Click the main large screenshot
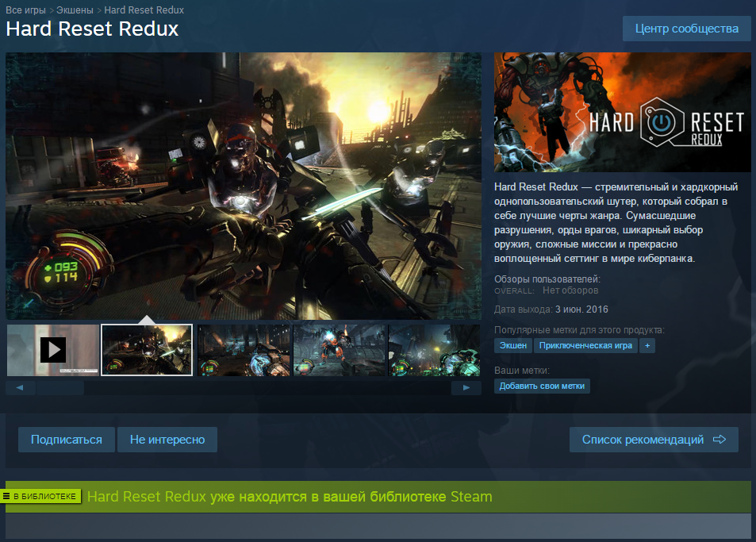This screenshot has height=542, width=756. point(244,186)
